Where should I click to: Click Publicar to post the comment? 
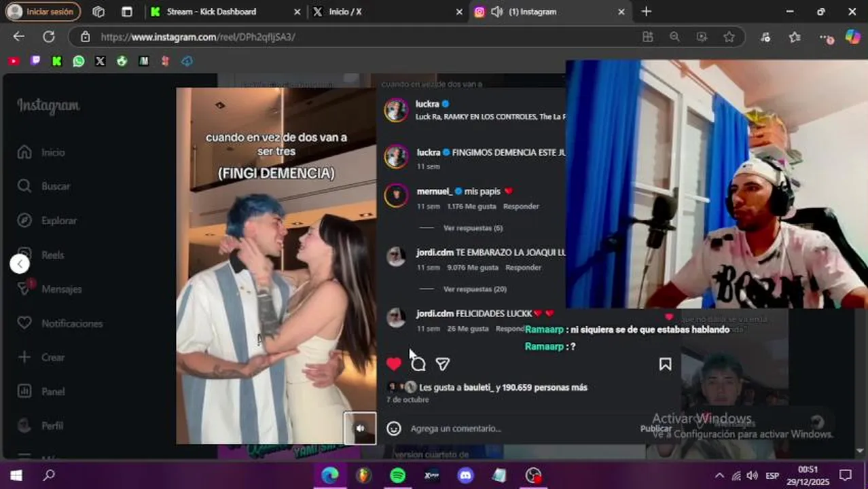coord(655,429)
